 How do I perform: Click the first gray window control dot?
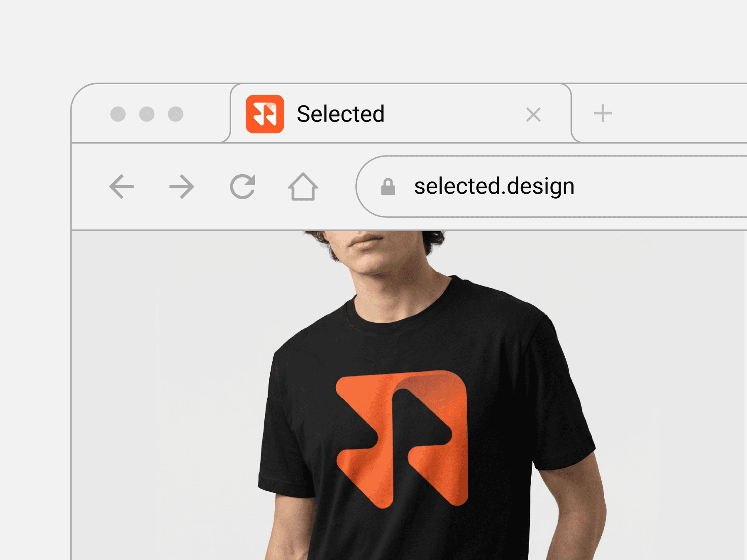(118, 114)
